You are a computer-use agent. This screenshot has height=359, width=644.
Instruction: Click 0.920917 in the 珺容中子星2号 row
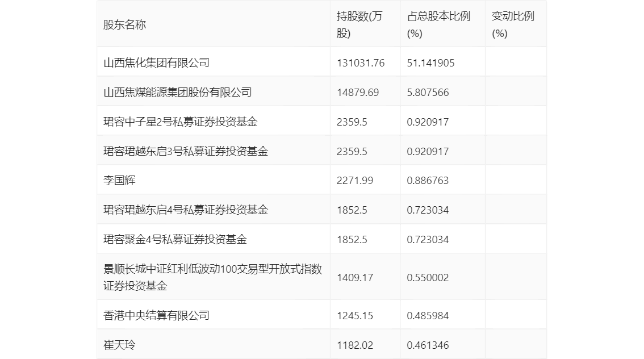(428, 122)
